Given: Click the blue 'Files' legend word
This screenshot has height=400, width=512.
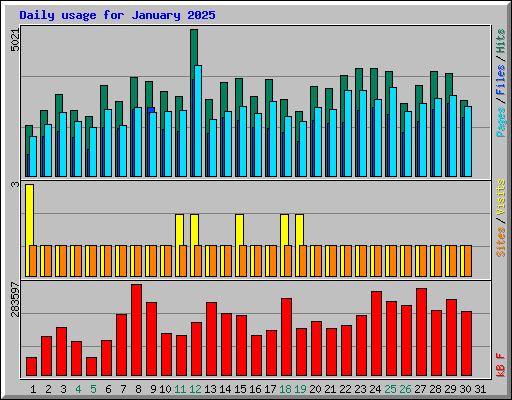Looking at the screenshot, I should click(x=501, y=80).
